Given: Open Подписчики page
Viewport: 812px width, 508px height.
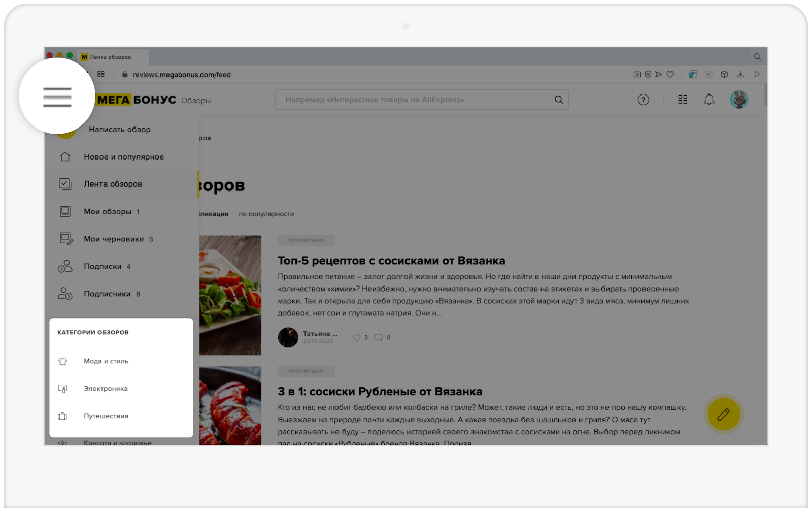Looking at the screenshot, I should [x=107, y=294].
